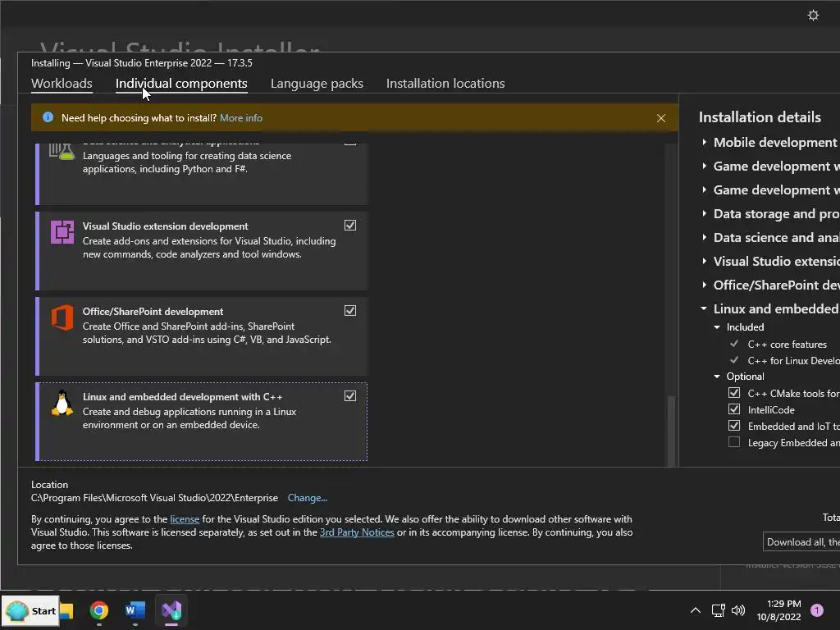Expand Visual Studio extension development details
The width and height of the screenshot is (840, 630).
pyautogui.click(x=705, y=262)
